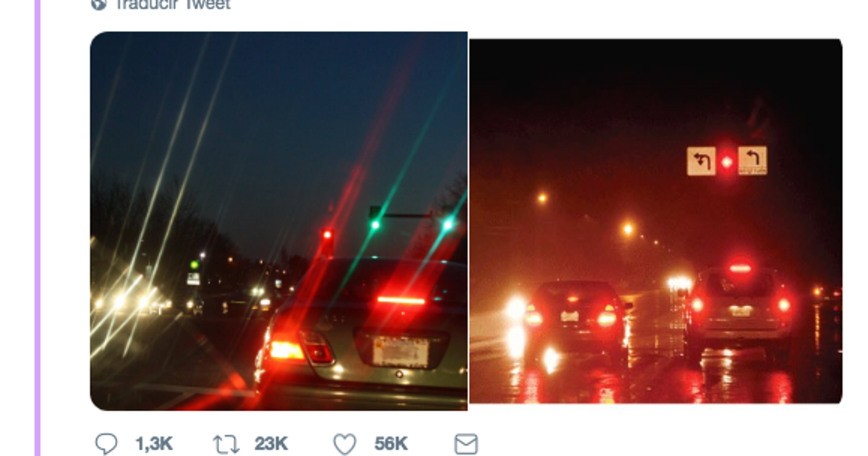The width and height of the screenshot is (868, 456).
Task: Click the red traffic light in left photo
Action: tap(327, 235)
